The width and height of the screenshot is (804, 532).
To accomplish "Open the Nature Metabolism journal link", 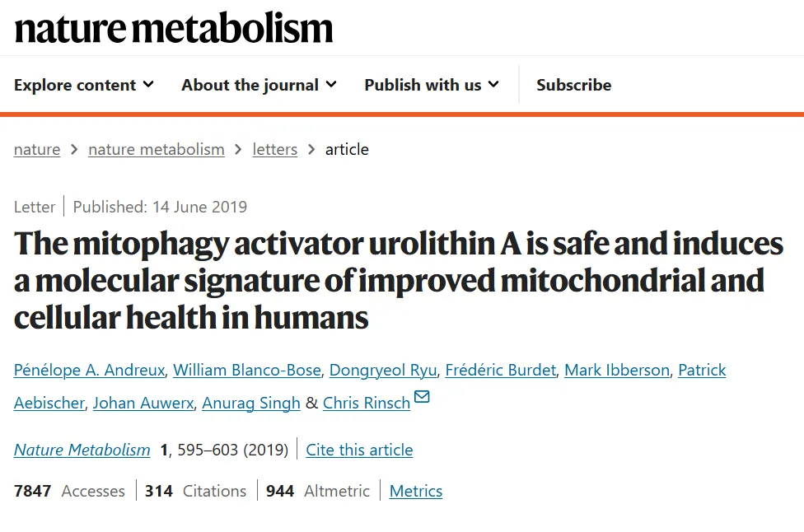I will tap(82, 450).
